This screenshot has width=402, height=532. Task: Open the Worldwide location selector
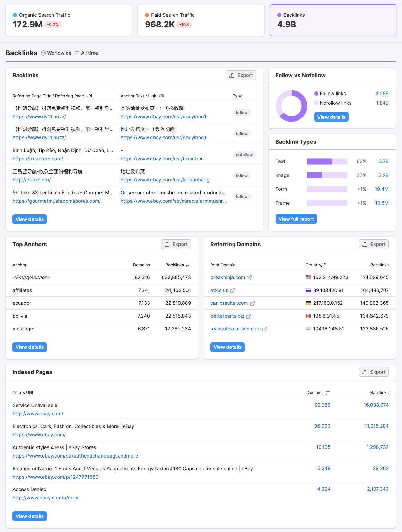tap(59, 53)
